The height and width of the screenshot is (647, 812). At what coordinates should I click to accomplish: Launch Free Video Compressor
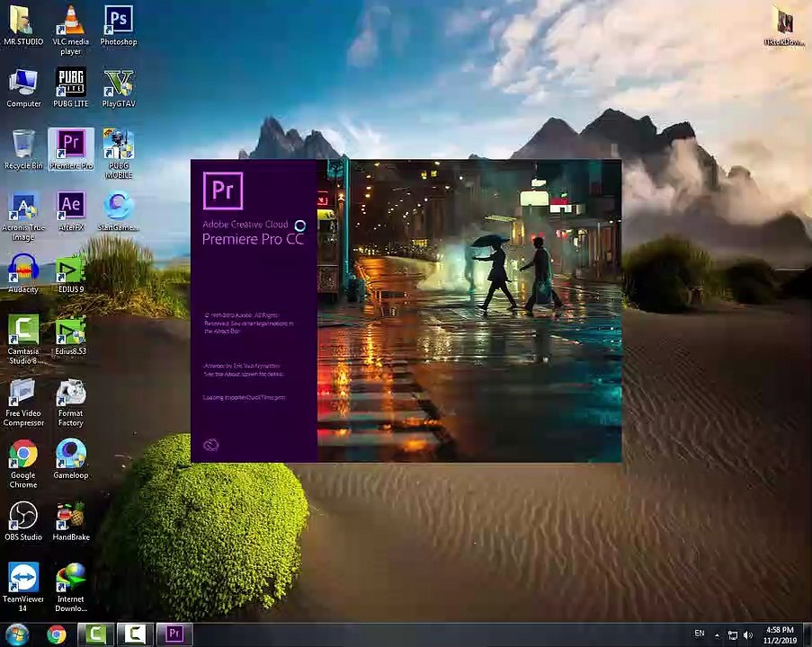23,403
